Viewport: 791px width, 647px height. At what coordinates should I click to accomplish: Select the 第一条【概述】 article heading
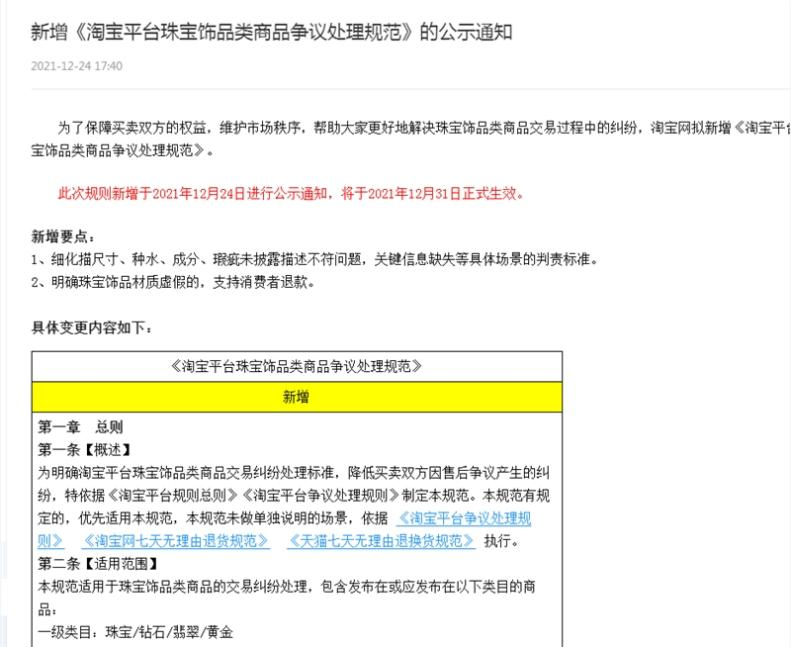point(85,449)
